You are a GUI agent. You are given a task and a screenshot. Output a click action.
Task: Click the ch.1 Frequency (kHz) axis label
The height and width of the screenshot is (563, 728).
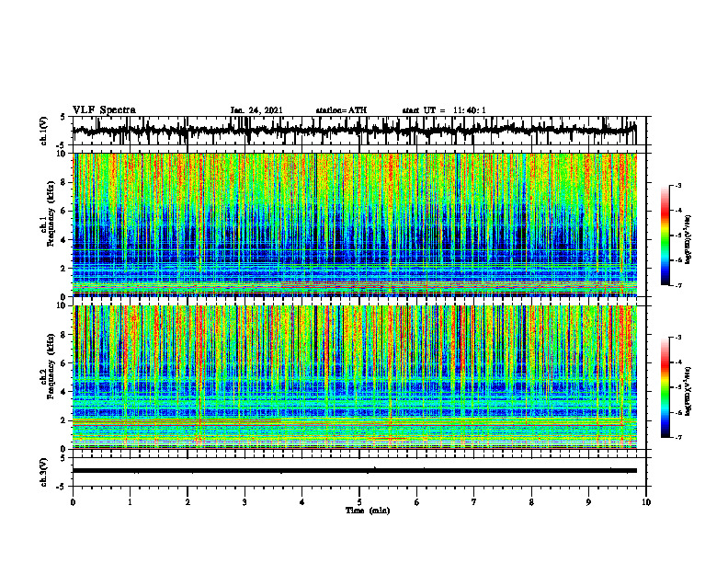click(x=48, y=213)
